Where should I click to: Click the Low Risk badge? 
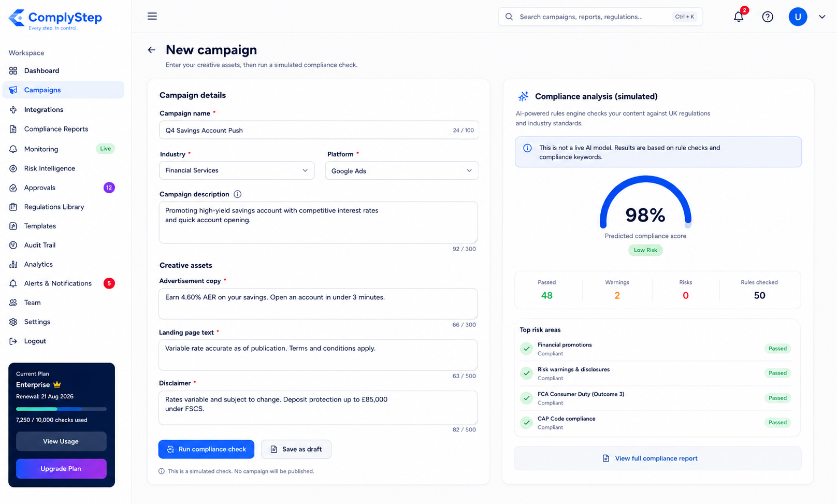click(645, 250)
